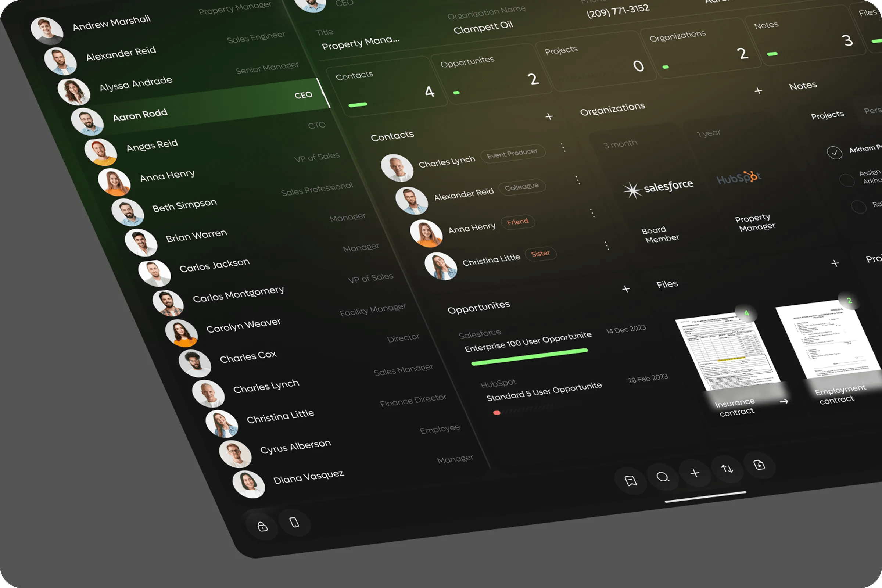882x588 pixels.
Task: Open search with the magnifier icon
Action: click(x=663, y=477)
